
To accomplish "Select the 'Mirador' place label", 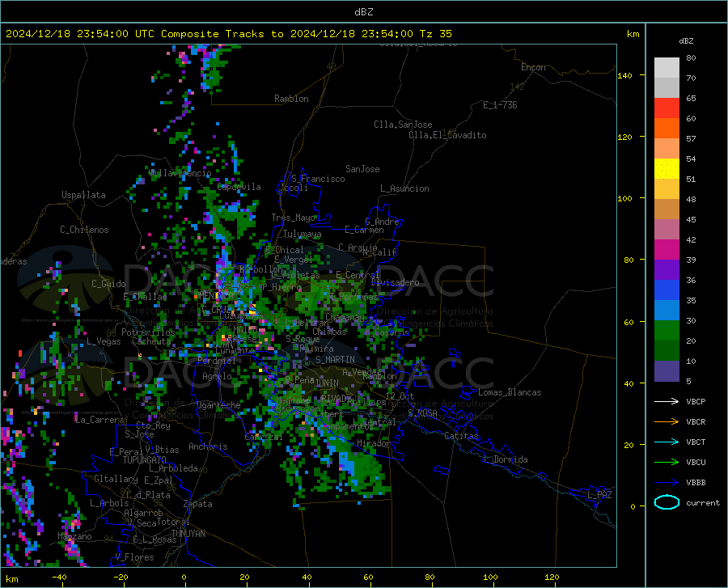I will point(374,443).
